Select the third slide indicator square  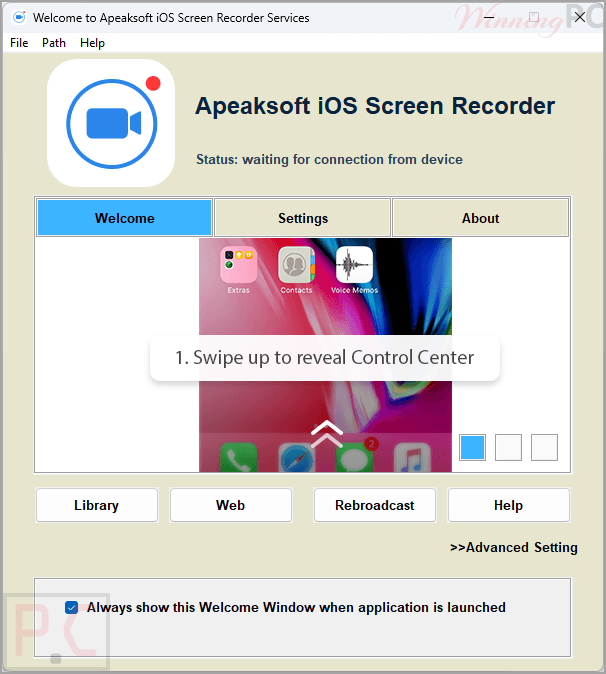tap(544, 447)
